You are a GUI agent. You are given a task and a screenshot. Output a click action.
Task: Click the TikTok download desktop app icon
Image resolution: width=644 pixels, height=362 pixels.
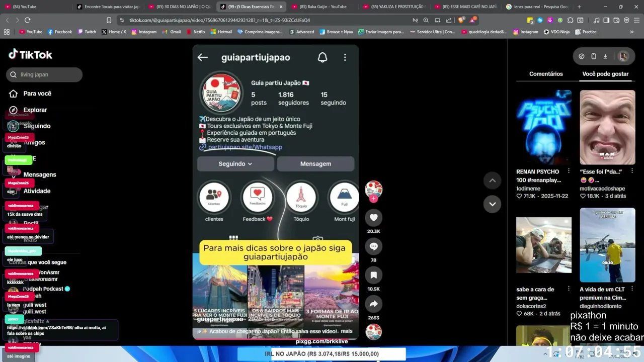605,56
